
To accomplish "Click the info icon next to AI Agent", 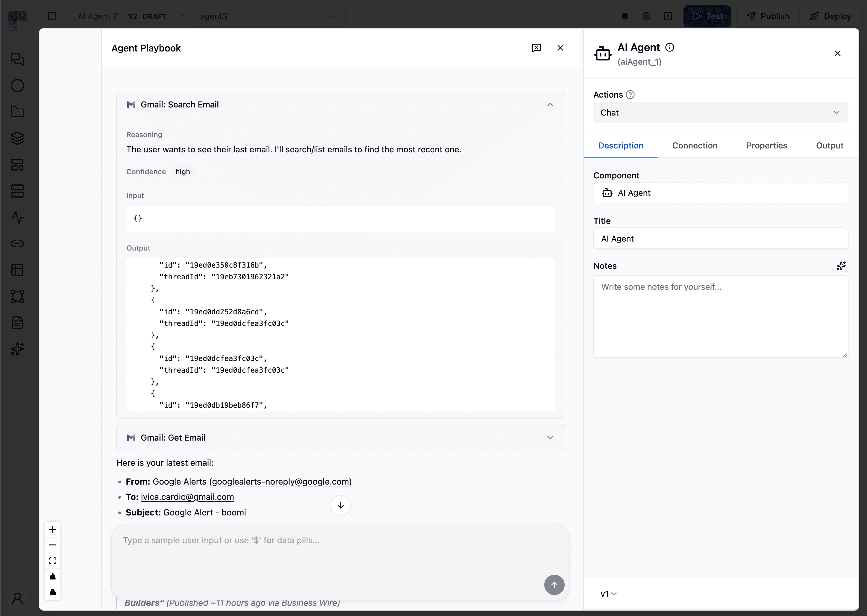I will [x=670, y=47].
